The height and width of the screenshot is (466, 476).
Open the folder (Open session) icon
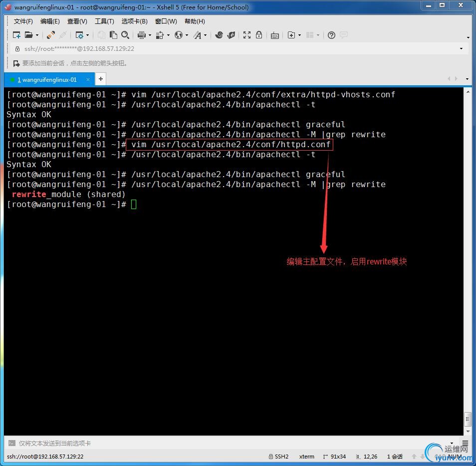[28, 35]
